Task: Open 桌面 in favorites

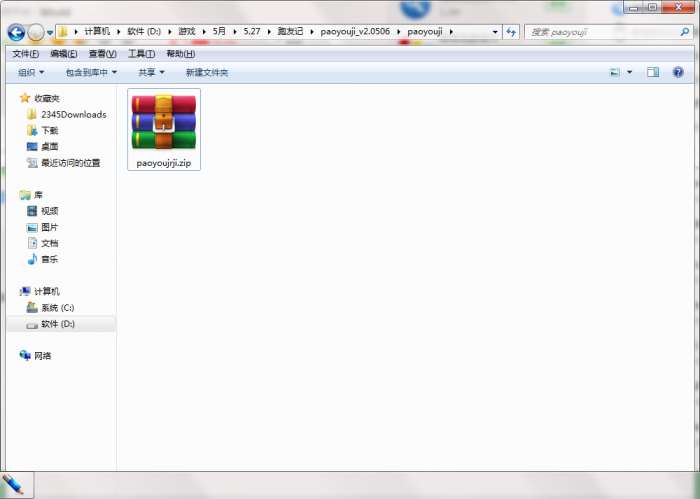Action: click(42, 146)
